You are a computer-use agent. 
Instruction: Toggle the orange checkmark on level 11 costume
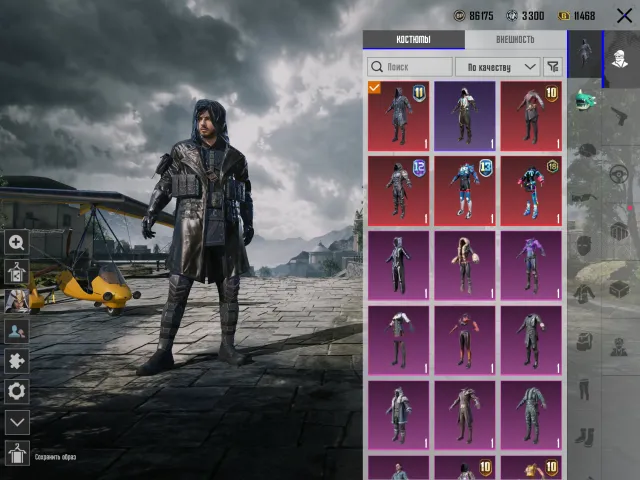click(374, 87)
